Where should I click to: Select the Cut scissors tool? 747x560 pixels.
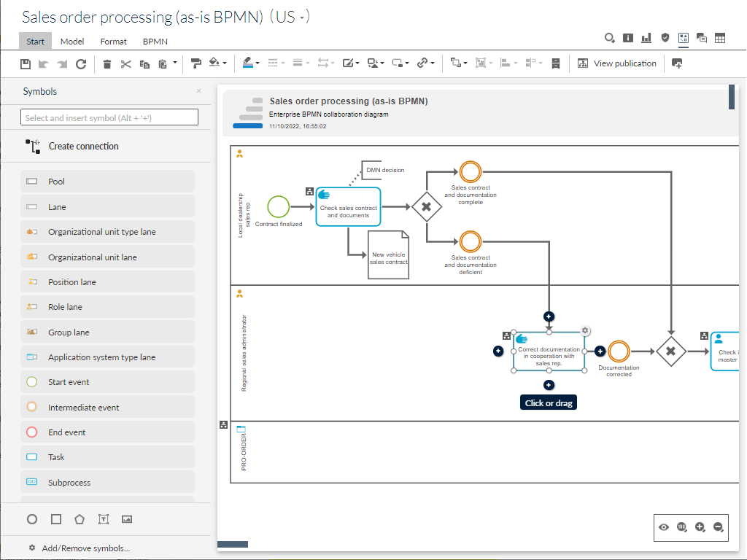point(125,64)
